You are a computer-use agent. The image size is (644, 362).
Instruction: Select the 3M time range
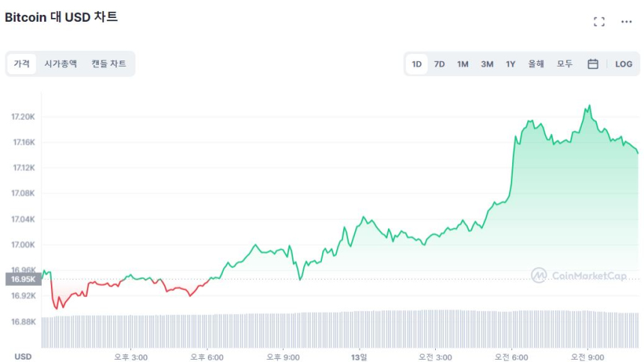[487, 64]
